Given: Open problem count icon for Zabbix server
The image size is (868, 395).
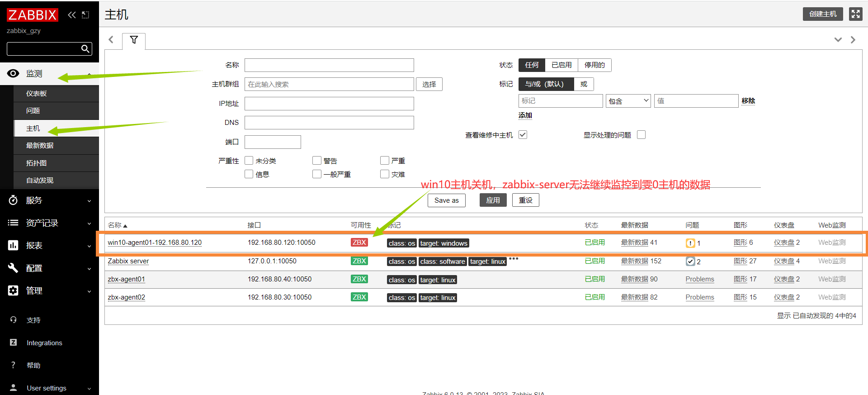Looking at the screenshot, I should 690,262.
